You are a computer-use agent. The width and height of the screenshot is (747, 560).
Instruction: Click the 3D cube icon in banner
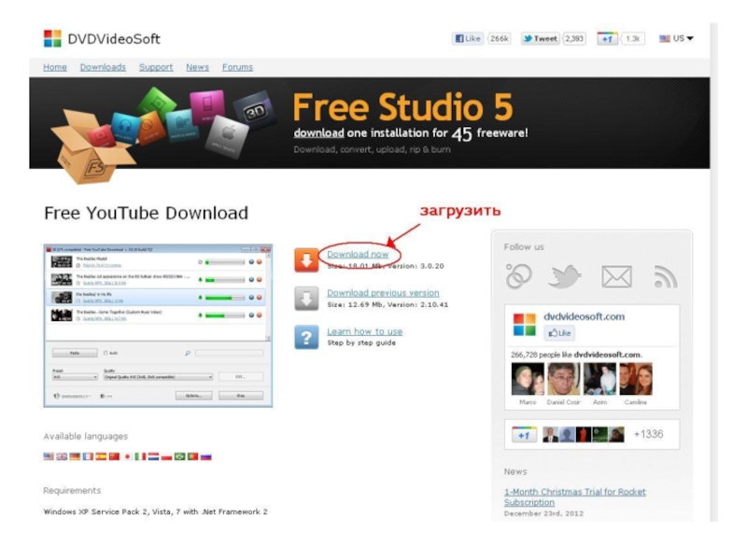pyautogui.click(x=255, y=111)
